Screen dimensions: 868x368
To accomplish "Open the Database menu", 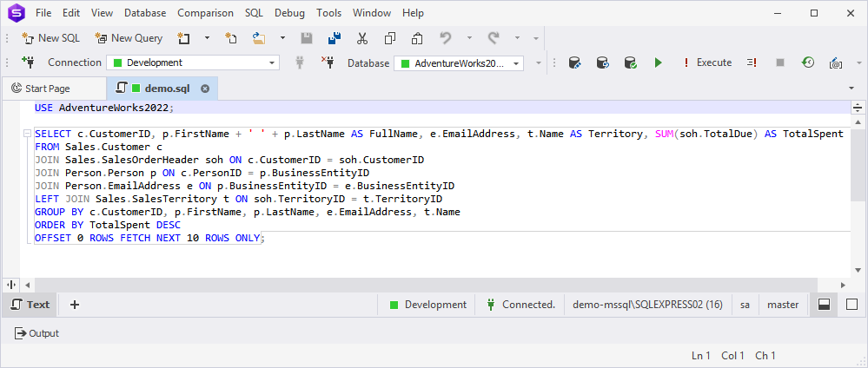I will [145, 13].
